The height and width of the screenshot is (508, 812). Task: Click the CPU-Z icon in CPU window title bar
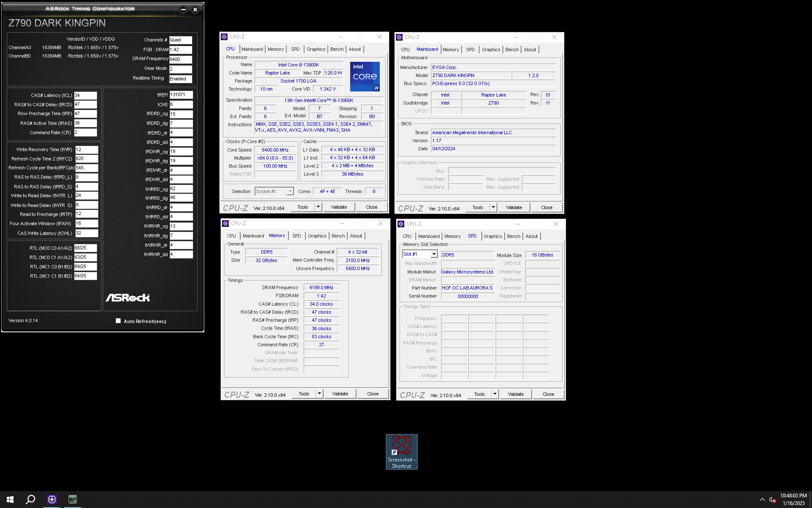pos(225,37)
